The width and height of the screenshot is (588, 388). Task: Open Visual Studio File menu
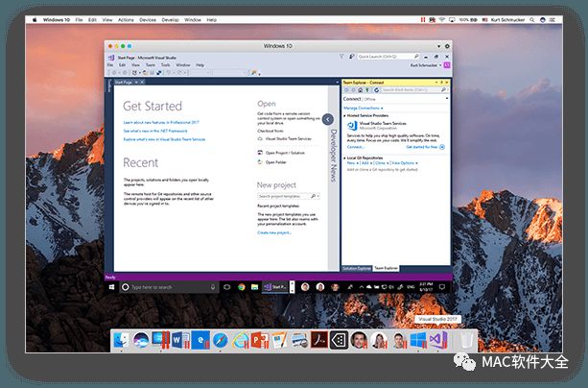[110, 65]
